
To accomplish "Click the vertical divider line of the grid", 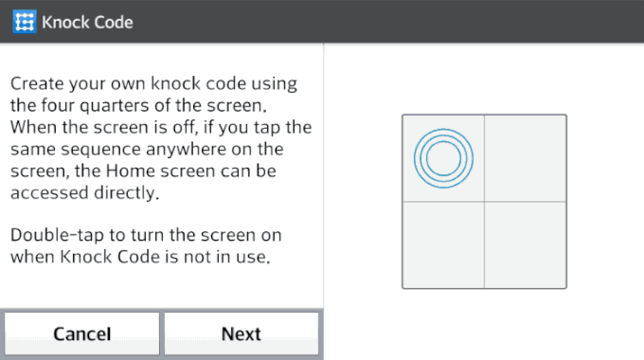I will (x=484, y=246).
